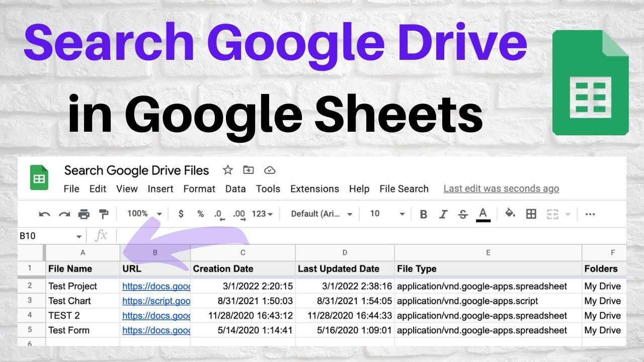Open the text color picker

(x=484, y=214)
